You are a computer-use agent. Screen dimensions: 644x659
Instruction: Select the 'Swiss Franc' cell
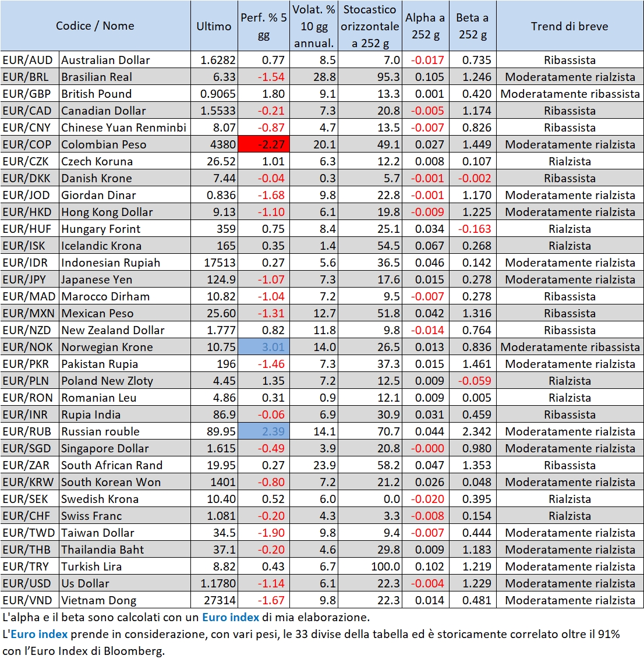click(x=125, y=516)
